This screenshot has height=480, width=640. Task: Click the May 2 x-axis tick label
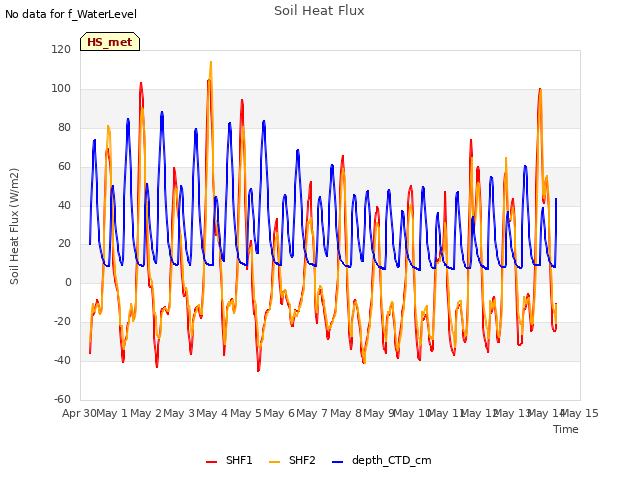pyautogui.click(x=146, y=413)
